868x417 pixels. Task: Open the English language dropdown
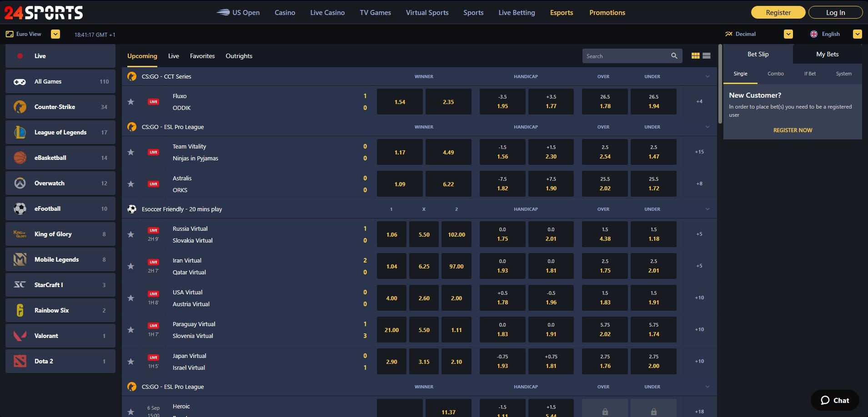coord(858,34)
